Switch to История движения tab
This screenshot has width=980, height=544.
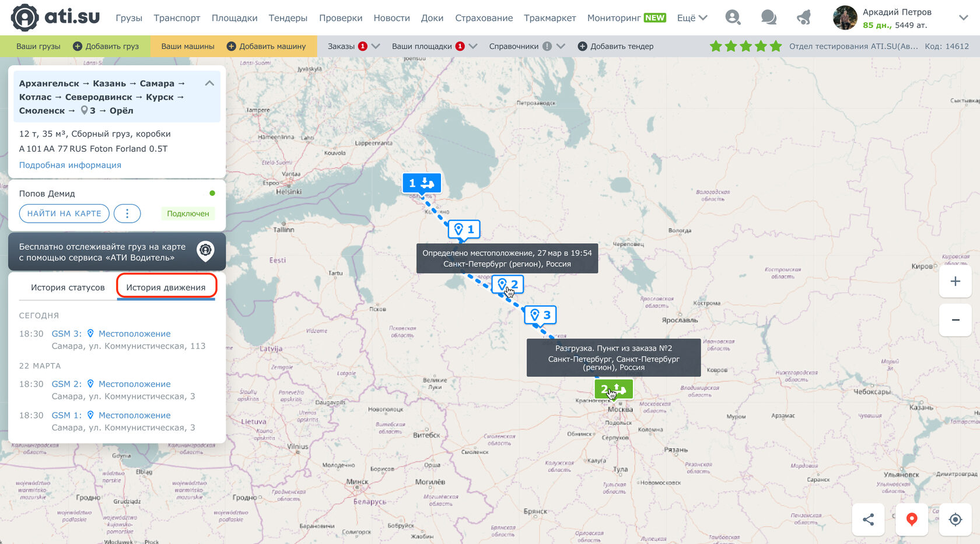166,287
